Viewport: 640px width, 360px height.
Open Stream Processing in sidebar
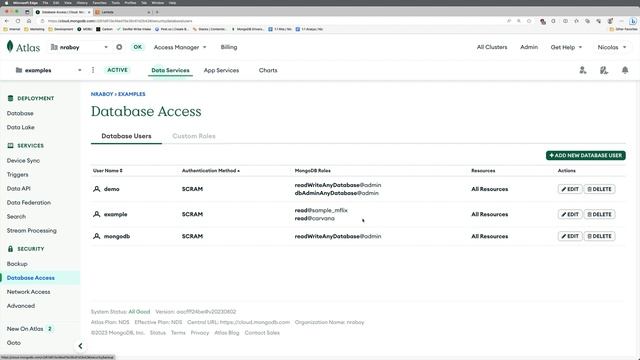point(31,231)
